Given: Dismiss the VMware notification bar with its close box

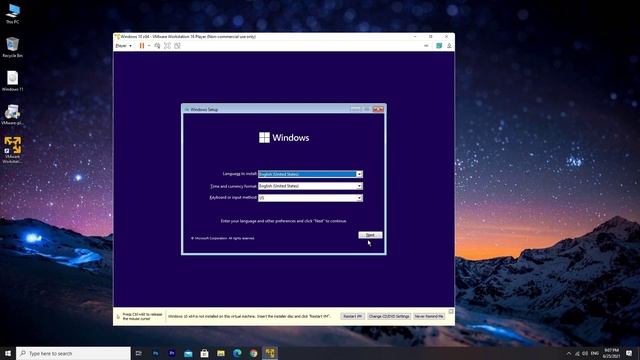Looking at the screenshot, I should coord(451,311).
